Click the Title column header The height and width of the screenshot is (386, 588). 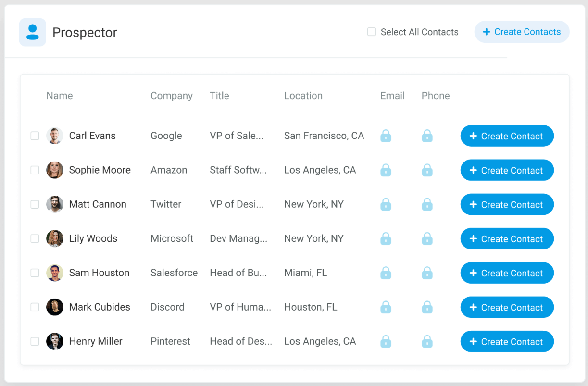pos(219,96)
